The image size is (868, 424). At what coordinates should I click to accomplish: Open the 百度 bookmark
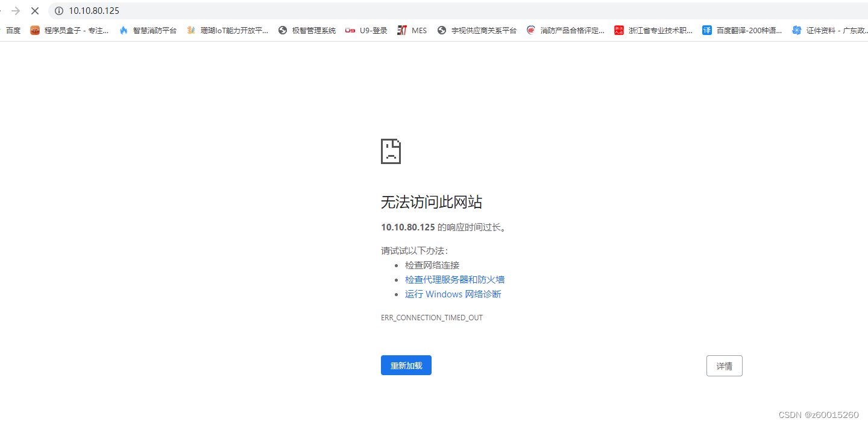[x=13, y=30]
